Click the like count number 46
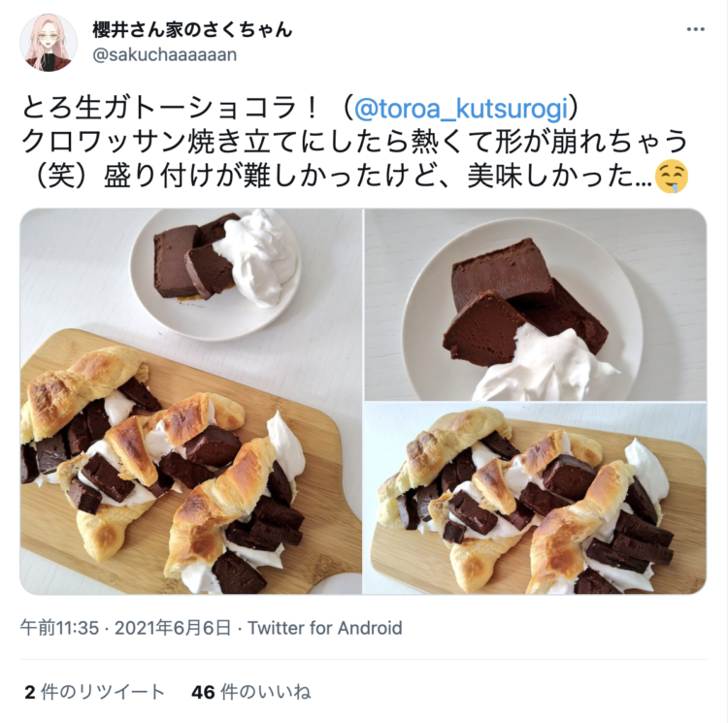 pyautogui.click(x=203, y=692)
